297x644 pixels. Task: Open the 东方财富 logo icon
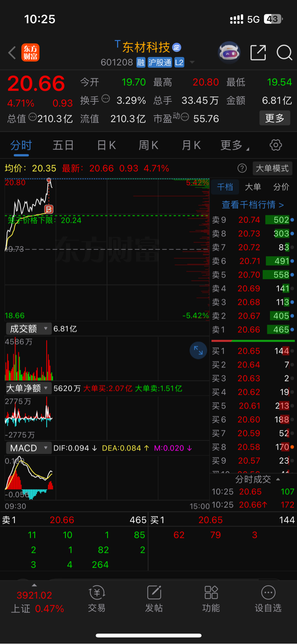coord(30,53)
